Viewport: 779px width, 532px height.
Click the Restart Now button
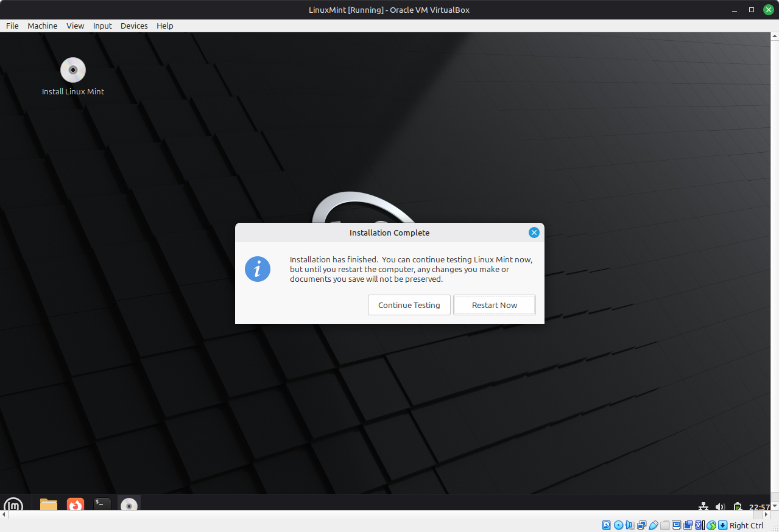point(495,305)
